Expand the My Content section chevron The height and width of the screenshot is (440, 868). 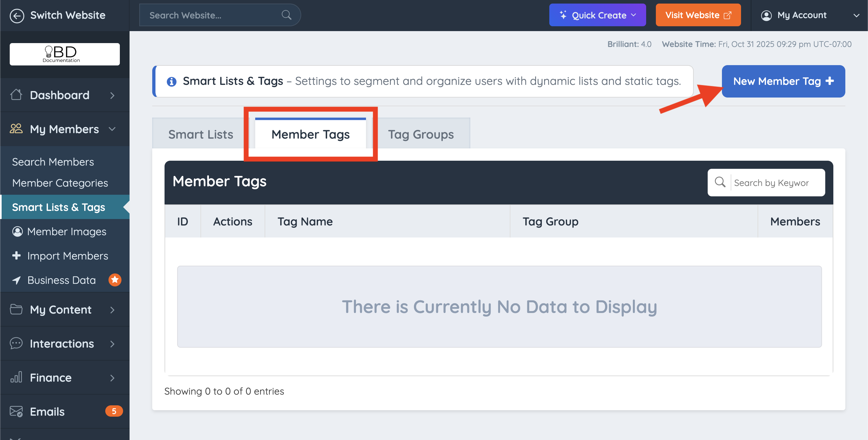[112, 310]
